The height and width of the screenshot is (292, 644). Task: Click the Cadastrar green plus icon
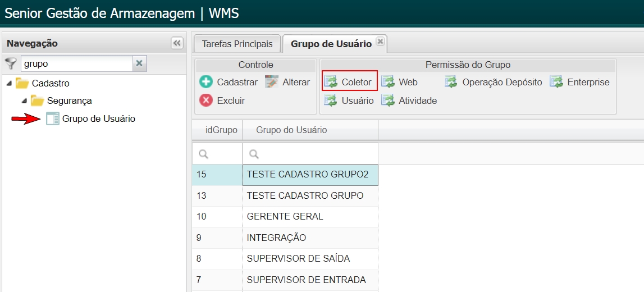(x=206, y=82)
